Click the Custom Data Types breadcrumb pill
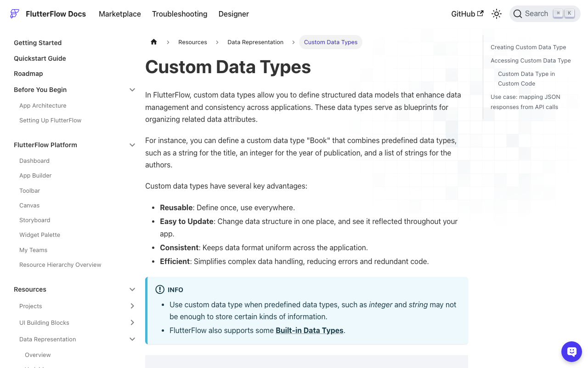Viewport: 588px width, 368px height. 331,42
